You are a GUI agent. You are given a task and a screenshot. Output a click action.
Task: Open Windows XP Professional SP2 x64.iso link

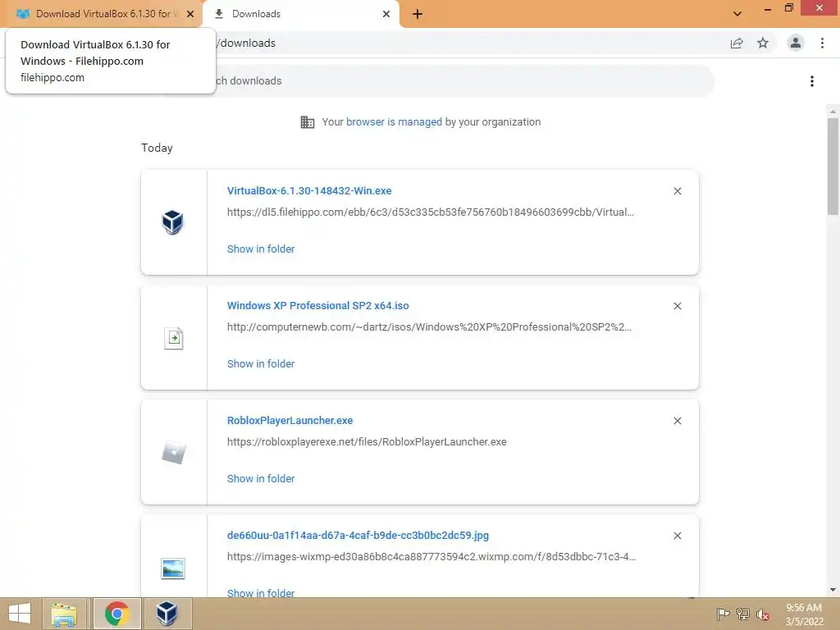click(317, 305)
